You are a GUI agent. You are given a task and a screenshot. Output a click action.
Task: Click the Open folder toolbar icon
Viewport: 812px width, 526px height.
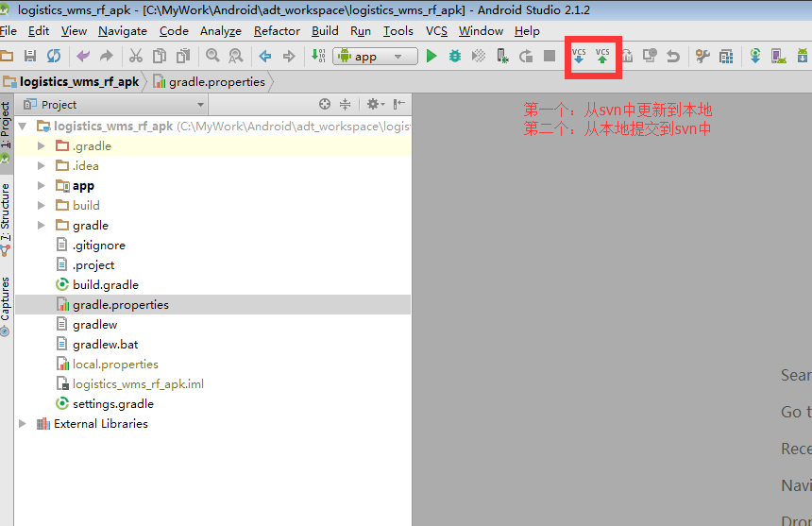(7, 56)
